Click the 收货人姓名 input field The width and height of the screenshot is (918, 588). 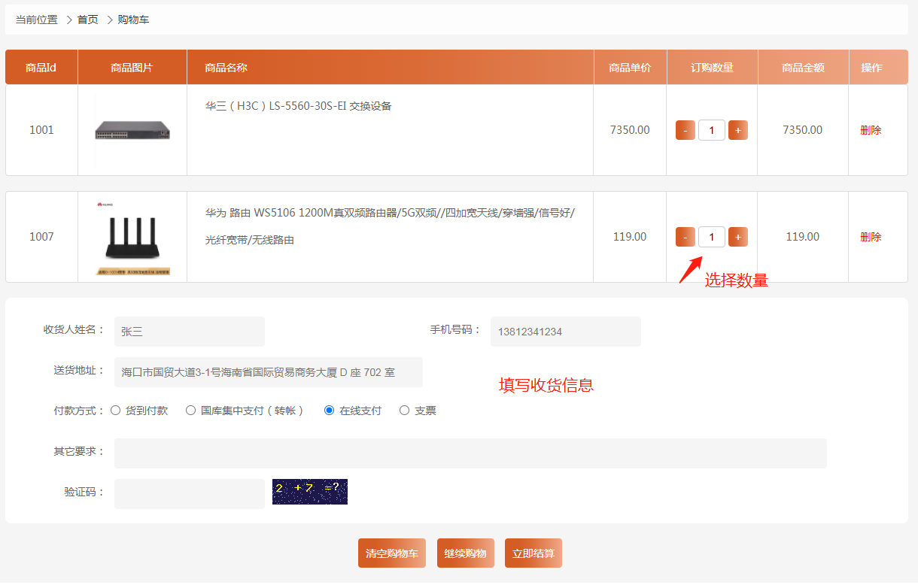(x=190, y=332)
